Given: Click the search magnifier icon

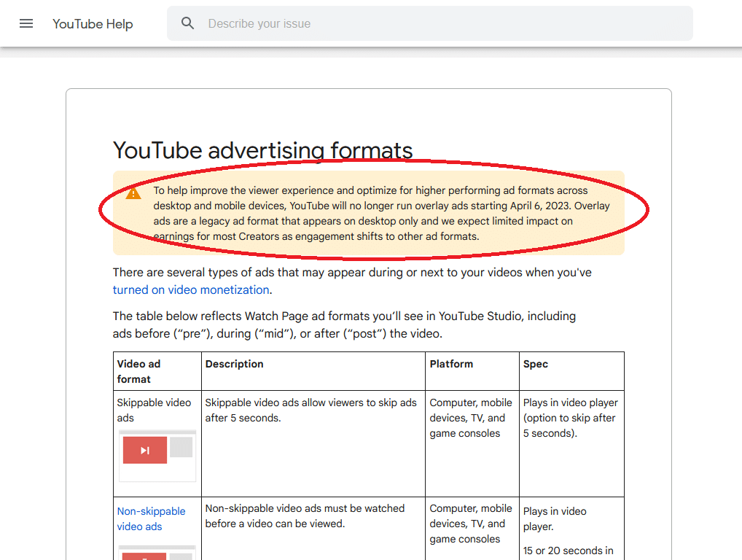Looking at the screenshot, I should tap(188, 23).
